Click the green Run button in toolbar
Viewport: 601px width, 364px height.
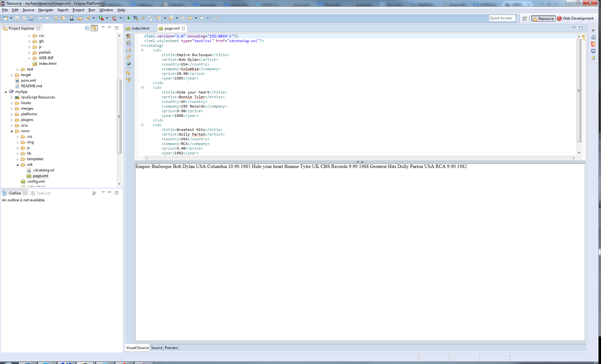pos(128,18)
